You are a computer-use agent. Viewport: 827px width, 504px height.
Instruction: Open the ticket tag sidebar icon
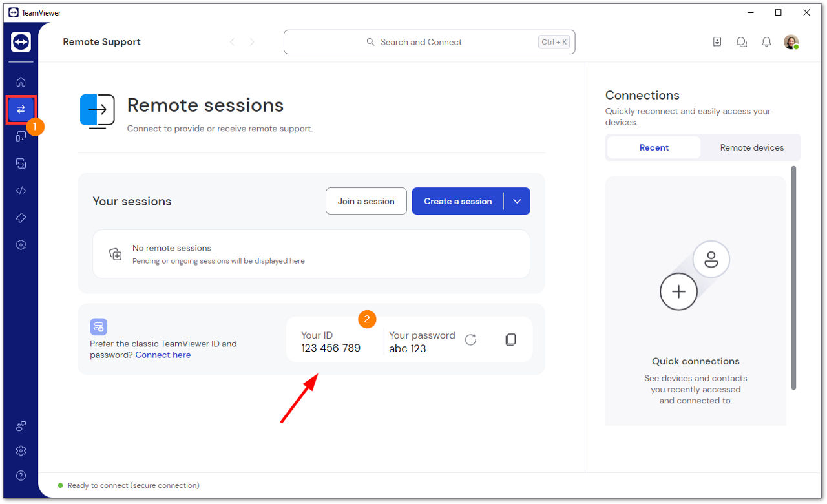click(x=21, y=218)
